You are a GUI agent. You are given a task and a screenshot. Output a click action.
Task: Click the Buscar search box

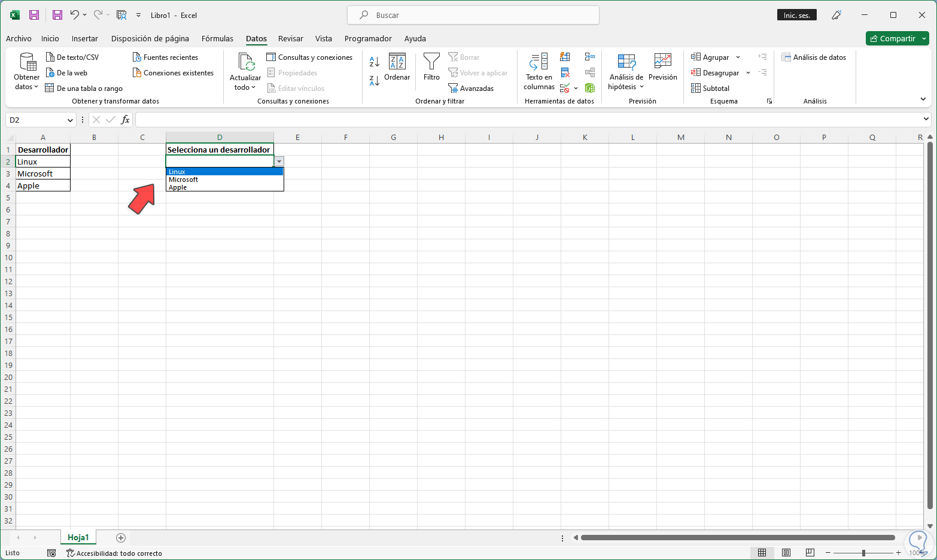coord(473,16)
